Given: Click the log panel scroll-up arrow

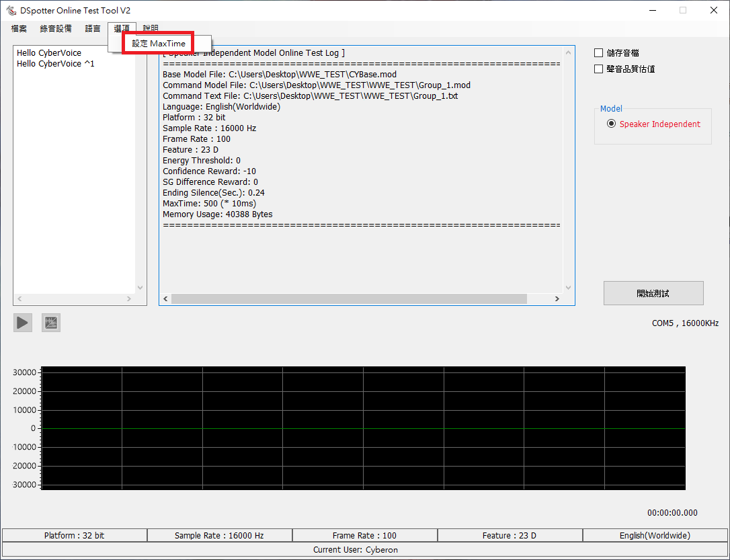Looking at the screenshot, I should click(569, 53).
